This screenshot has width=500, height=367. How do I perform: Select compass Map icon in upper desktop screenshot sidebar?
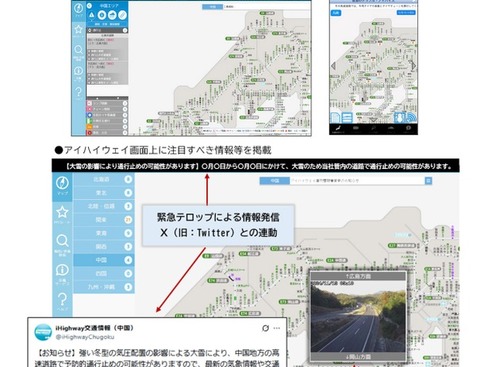pyautogui.click(x=78, y=9)
